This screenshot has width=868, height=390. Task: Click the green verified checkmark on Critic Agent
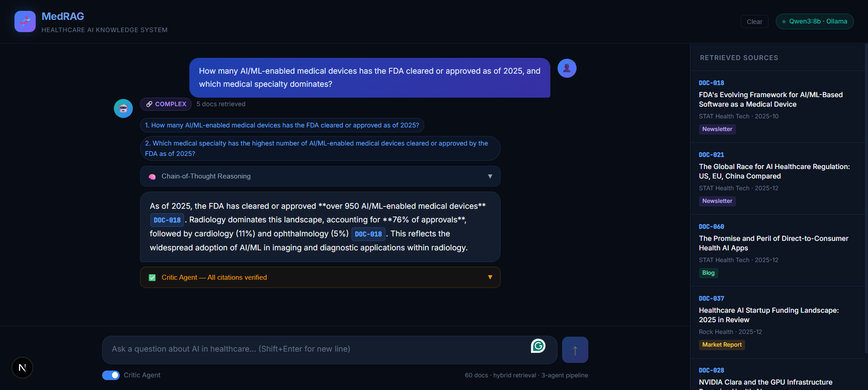pos(152,277)
